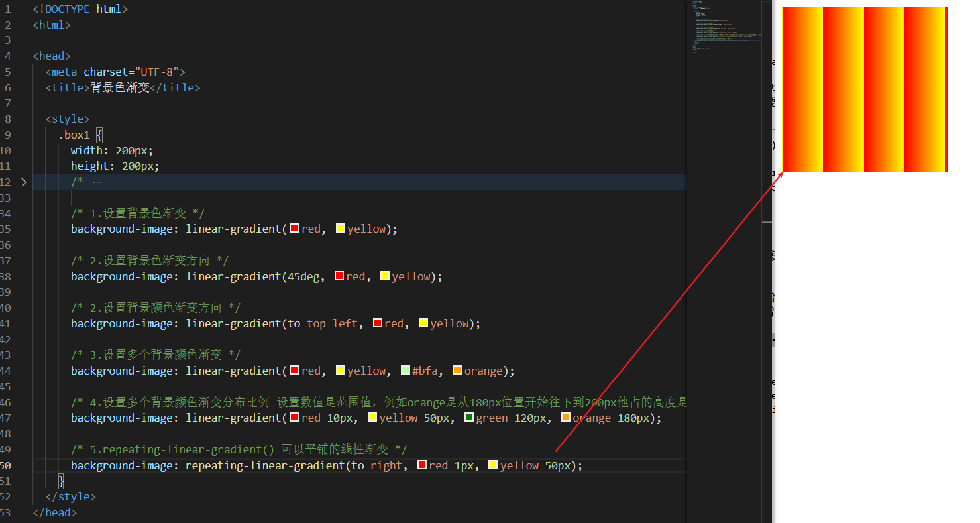Click comment '1.设置背景色渐变'

tap(138, 213)
